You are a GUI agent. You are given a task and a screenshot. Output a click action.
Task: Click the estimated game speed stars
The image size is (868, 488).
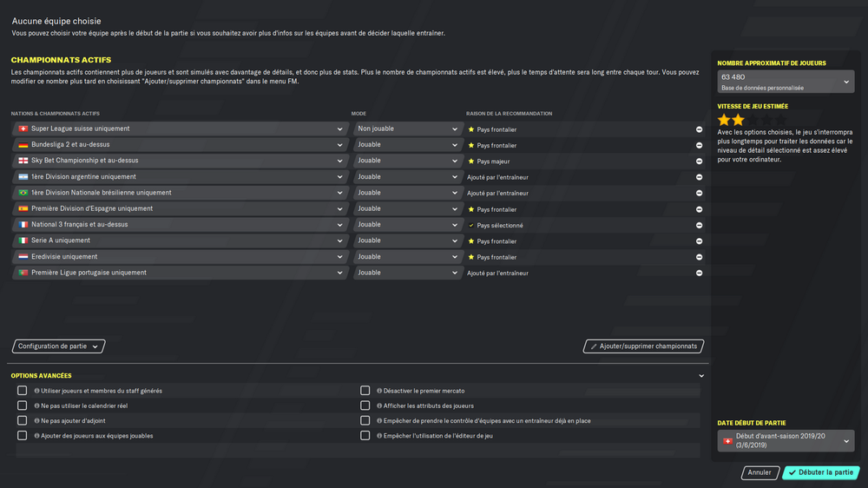[752, 120]
